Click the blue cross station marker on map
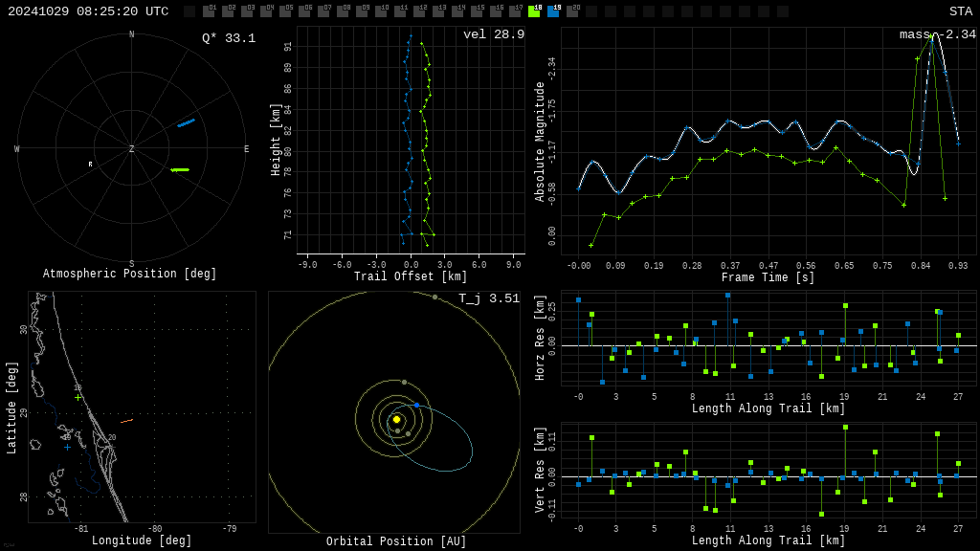The image size is (980, 551). click(x=67, y=447)
